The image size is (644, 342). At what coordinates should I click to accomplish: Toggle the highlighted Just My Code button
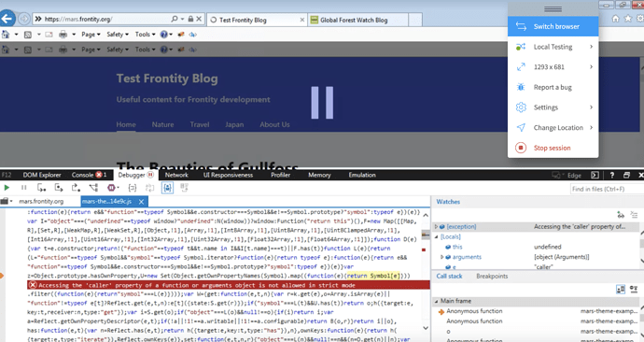[x=167, y=188]
